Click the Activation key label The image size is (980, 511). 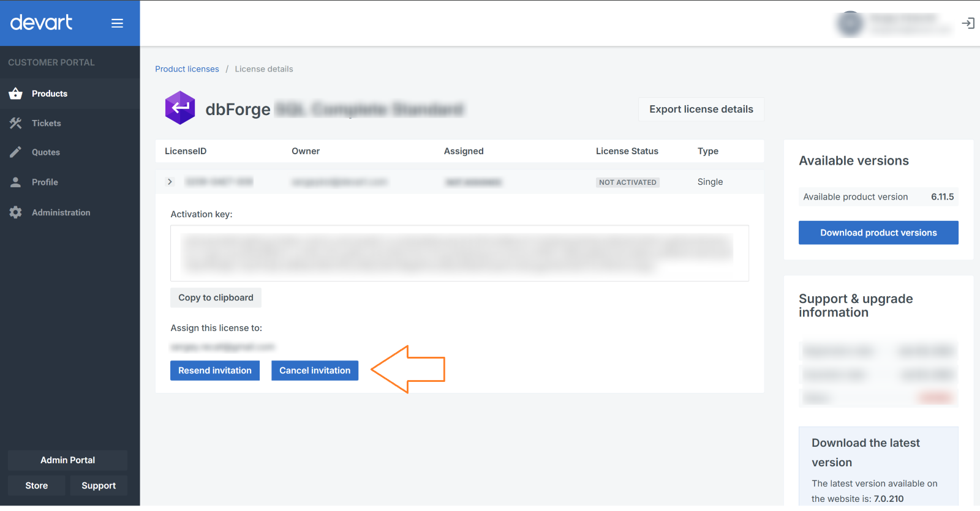pos(202,214)
